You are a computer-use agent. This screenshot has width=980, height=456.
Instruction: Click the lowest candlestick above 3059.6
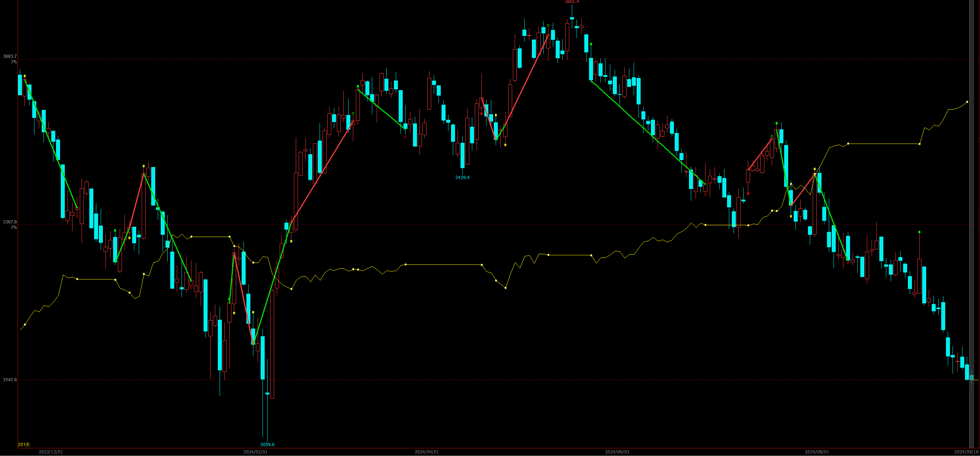(x=268, y=394)
